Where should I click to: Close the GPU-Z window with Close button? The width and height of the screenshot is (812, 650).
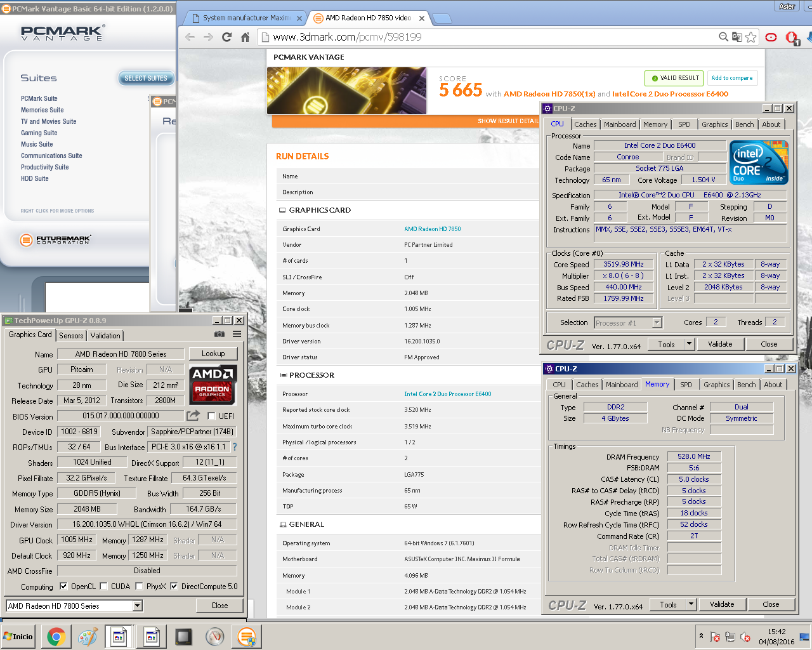coord(219,606)
